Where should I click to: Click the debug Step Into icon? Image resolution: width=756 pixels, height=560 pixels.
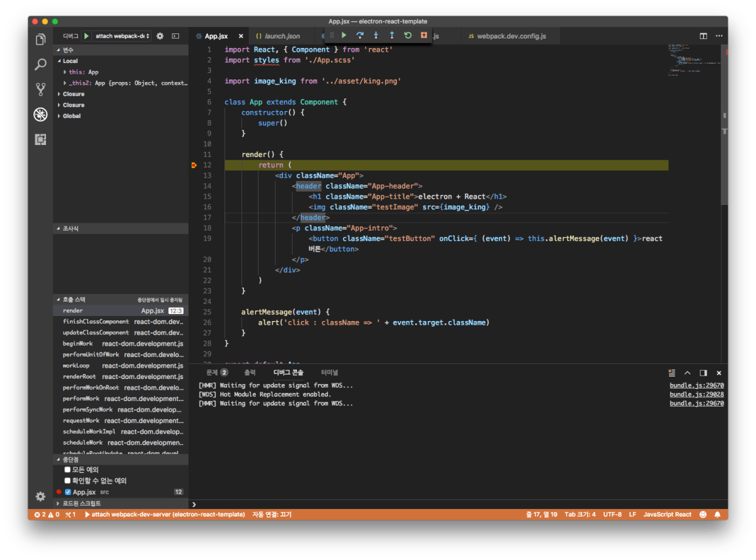[376, 35]
